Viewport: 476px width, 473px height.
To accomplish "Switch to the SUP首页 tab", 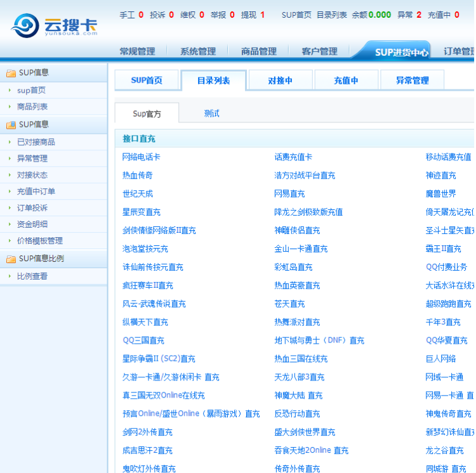I will pos(147,81).
